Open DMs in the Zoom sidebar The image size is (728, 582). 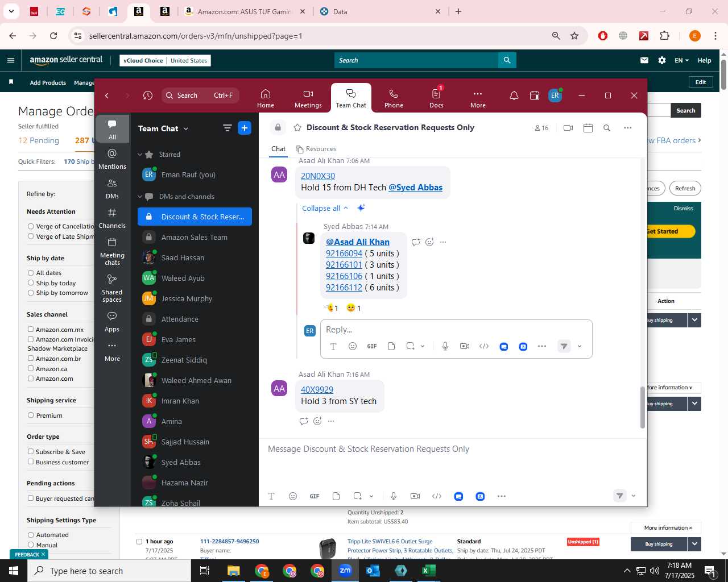point(112,189)
